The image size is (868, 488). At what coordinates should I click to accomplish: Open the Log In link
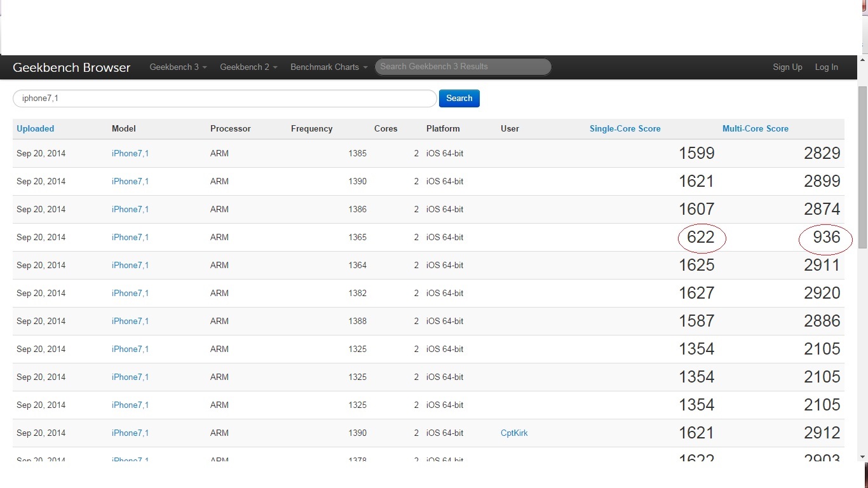[x=826, y=67]
